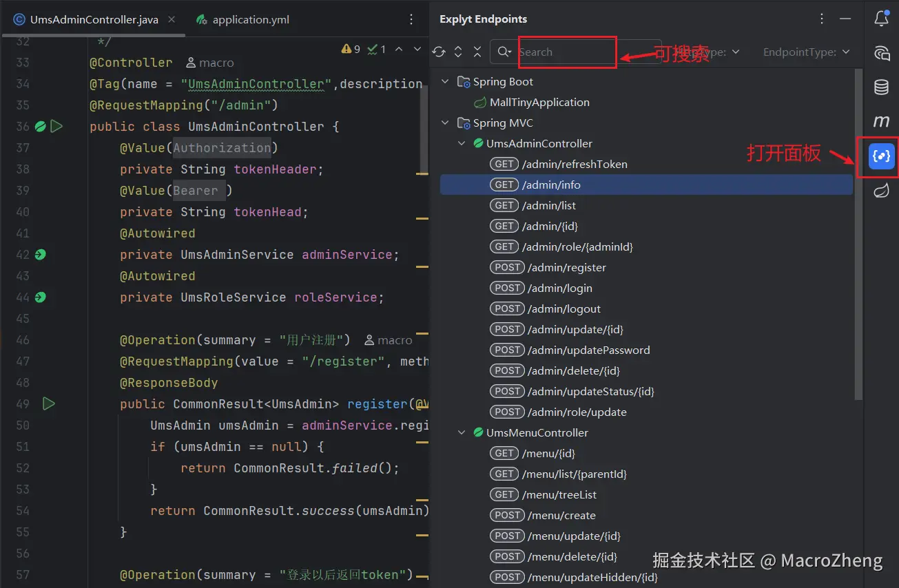899x588 pixels.
Task: Open the Database tool window icon
Action: [881, 87]
